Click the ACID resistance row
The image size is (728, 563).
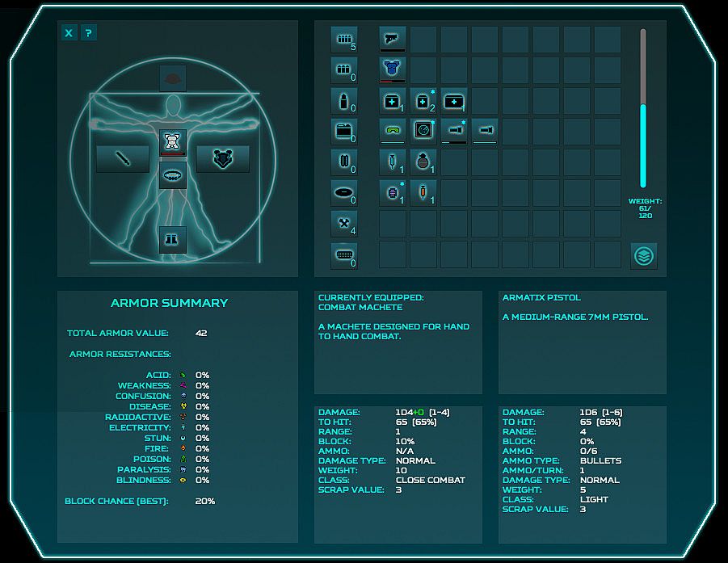178,375
